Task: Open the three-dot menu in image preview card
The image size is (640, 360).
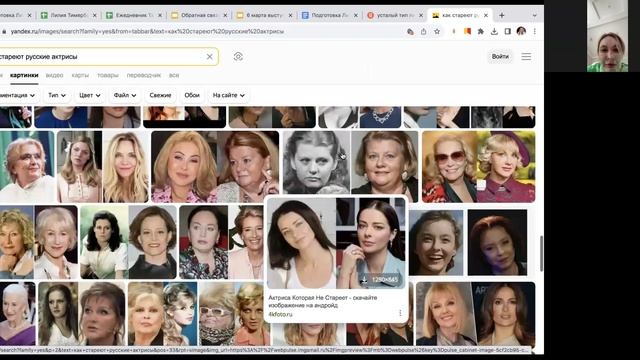Action: click(400, 313)
